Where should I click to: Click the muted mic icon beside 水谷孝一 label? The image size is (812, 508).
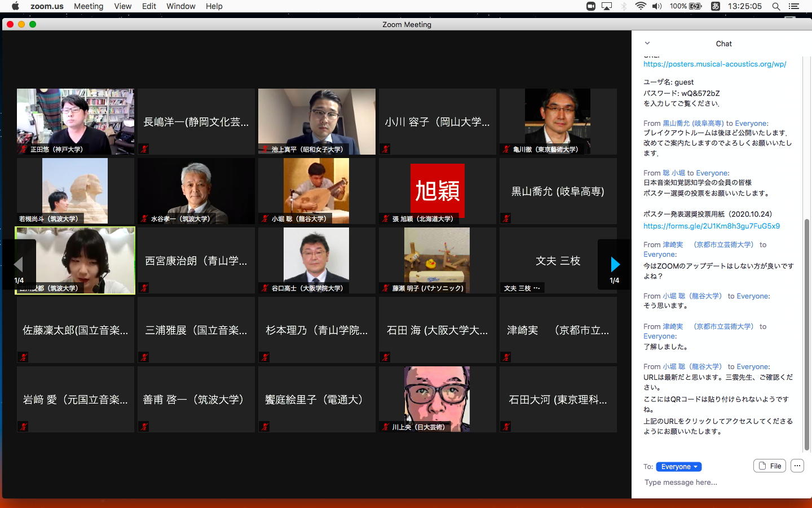(144, 218)
